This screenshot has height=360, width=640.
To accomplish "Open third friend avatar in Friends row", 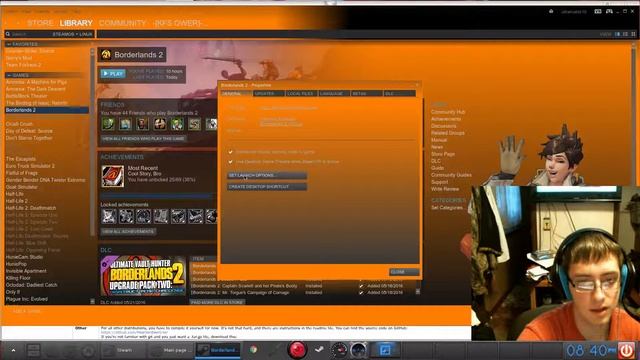I will click(142, 124).
